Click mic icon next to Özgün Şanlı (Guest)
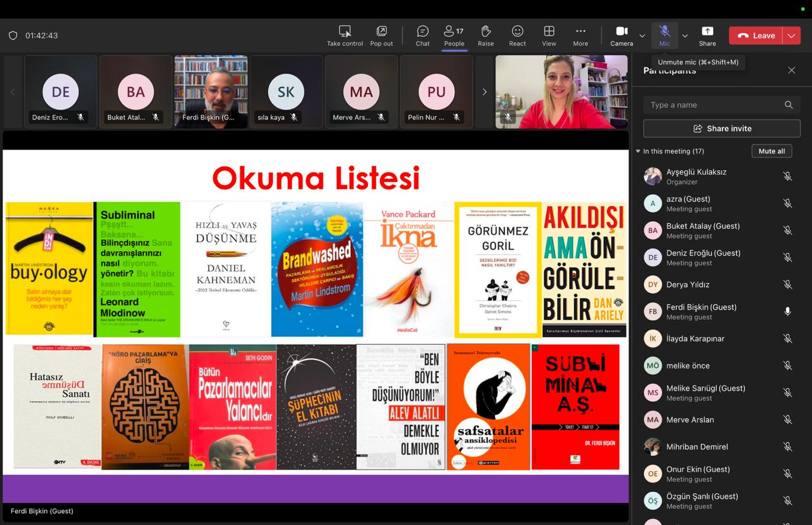Screen dimensions: 812x525 (x=787, y=501)
